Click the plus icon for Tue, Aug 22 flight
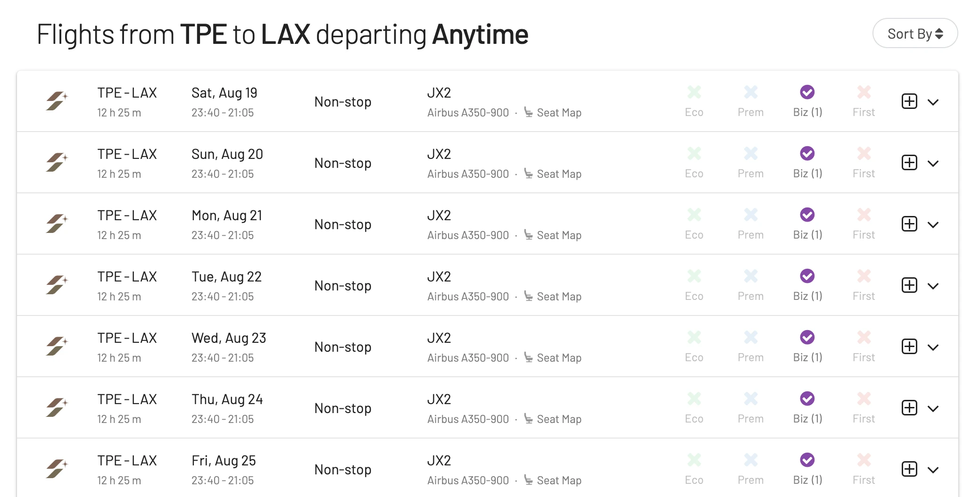 point(909,285)
